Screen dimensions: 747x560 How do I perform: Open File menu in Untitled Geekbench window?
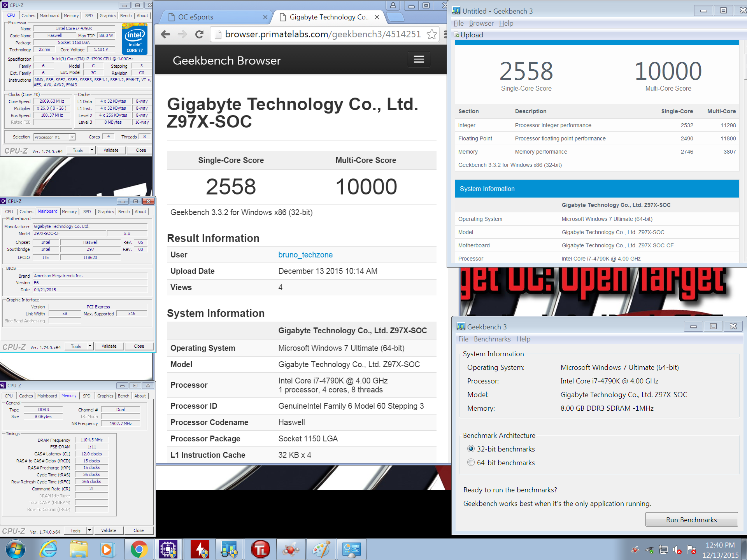pos(459,23)
